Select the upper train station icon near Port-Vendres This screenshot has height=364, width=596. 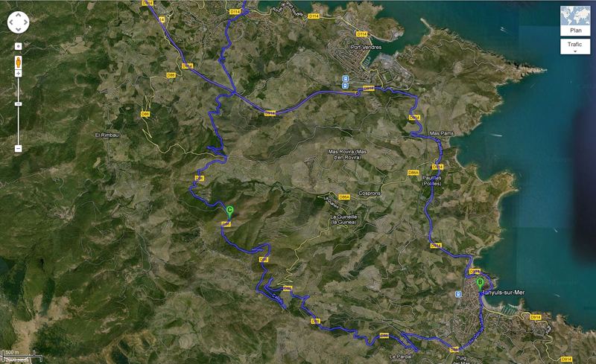tap(345, 77)
